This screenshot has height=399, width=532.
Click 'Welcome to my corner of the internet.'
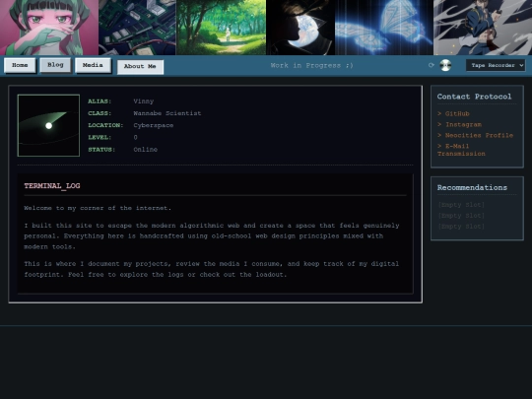point(98,208)
